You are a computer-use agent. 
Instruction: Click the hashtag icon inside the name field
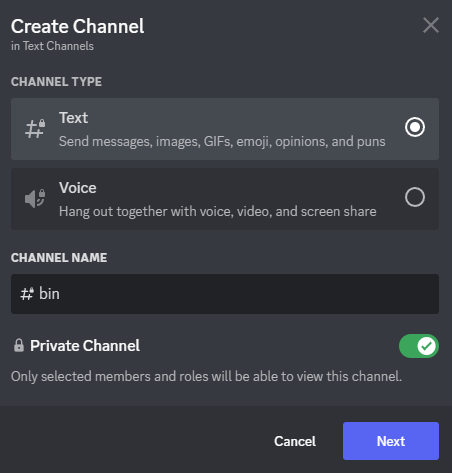27,294
